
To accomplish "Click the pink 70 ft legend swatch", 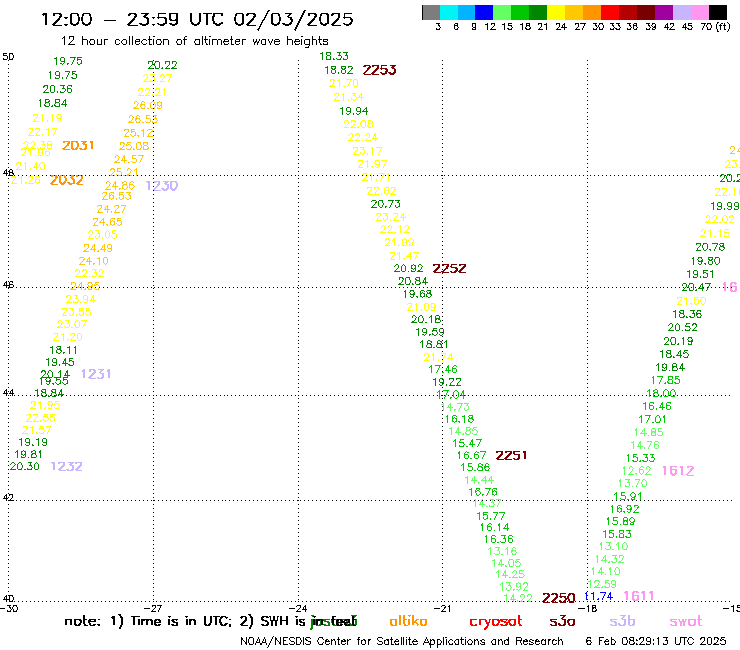I will pyautogui.click(x=699, y=12).
